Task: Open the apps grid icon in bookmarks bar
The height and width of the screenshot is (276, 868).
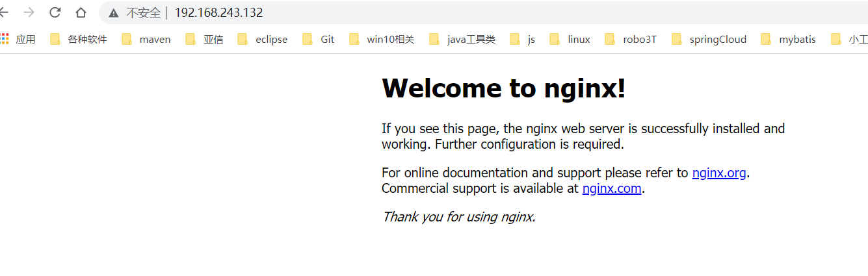Action: point(5,39)
